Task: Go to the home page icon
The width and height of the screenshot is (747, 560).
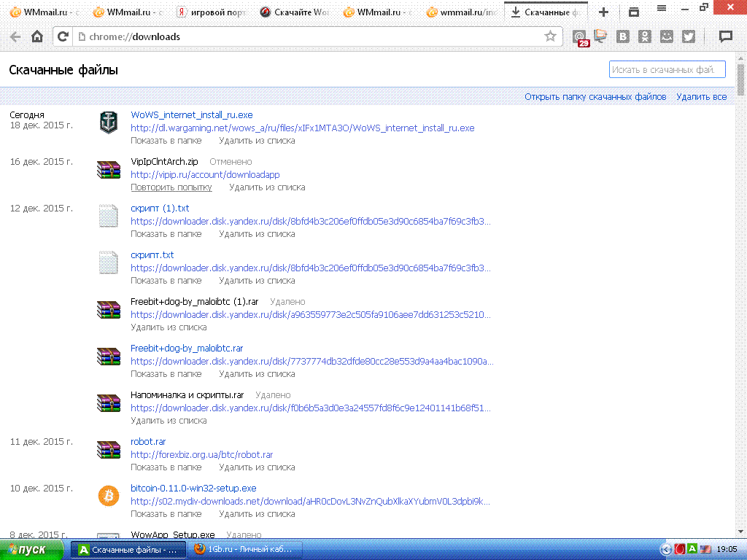Action: click(37, 36)
